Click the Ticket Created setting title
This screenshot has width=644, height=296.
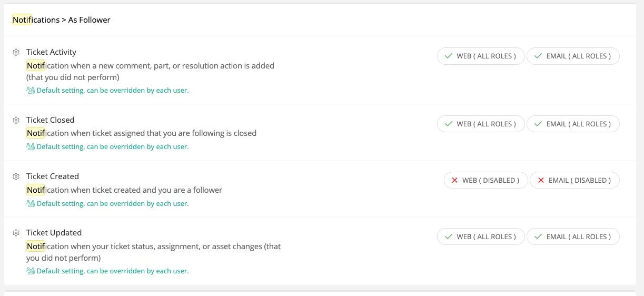click(53, 176)
